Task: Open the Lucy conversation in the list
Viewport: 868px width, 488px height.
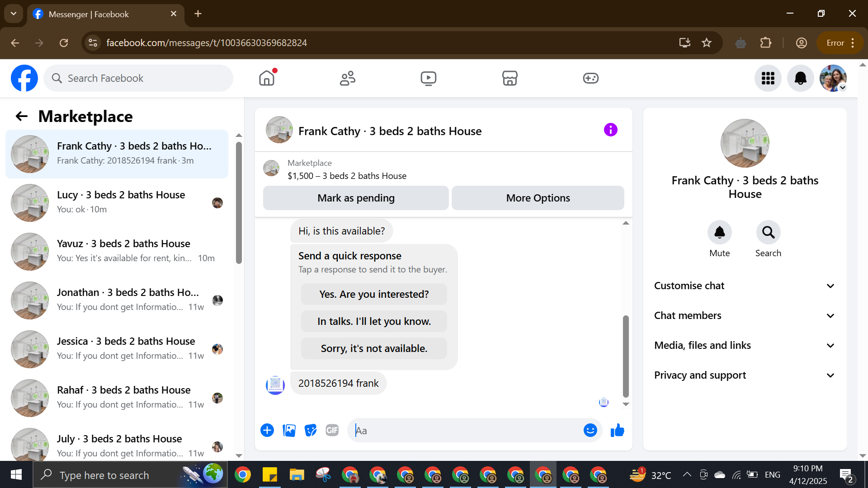Action: point(117,202)
